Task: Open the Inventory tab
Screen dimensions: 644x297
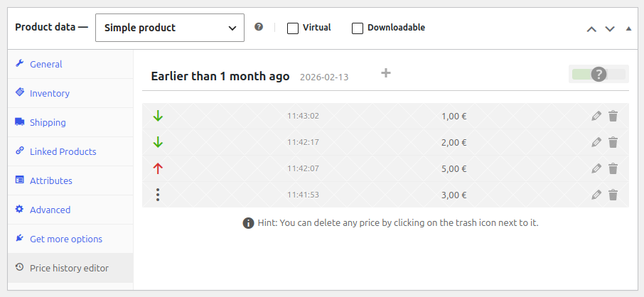Action: 49,93
